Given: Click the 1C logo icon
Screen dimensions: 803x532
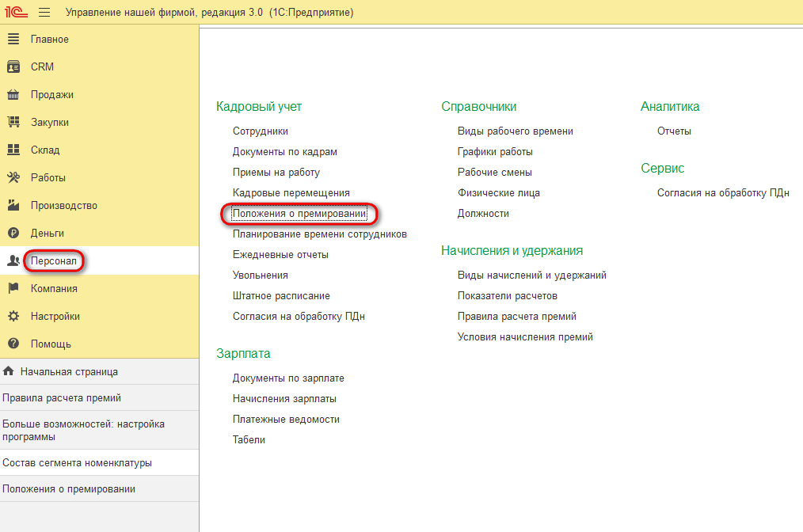Looking at the screenshot, I should tap(16, 12).
